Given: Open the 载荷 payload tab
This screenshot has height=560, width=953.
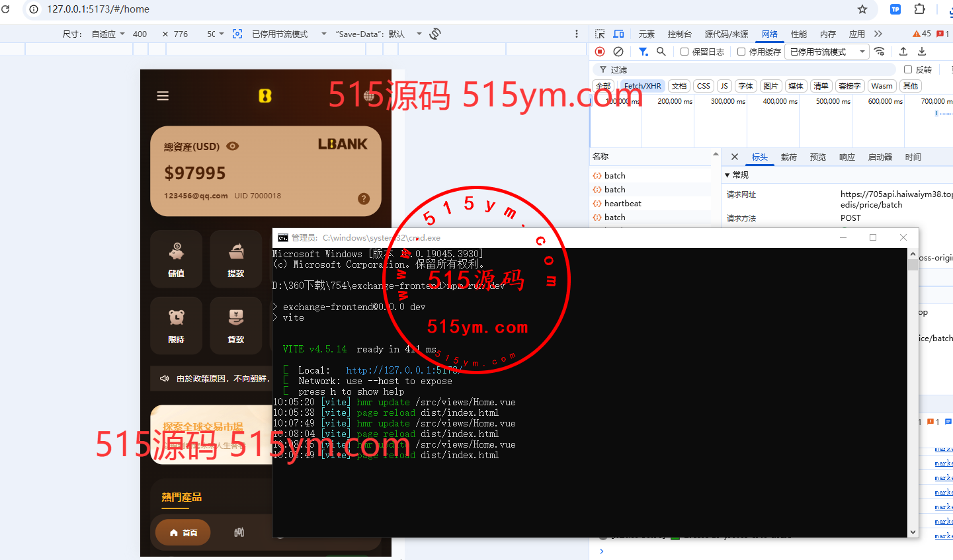Looking at the screenshot, I should [x=789, y=157].
